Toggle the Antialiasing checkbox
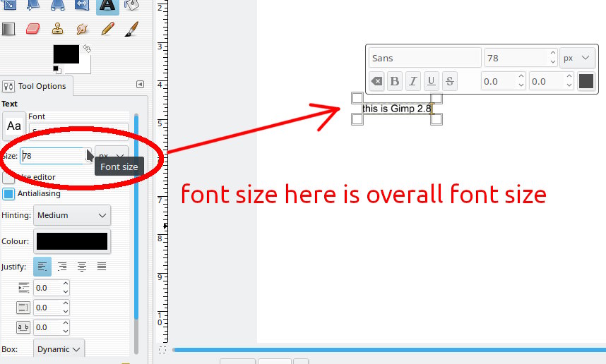This screenshot has height=364, width=606. [x=8, y=194]
